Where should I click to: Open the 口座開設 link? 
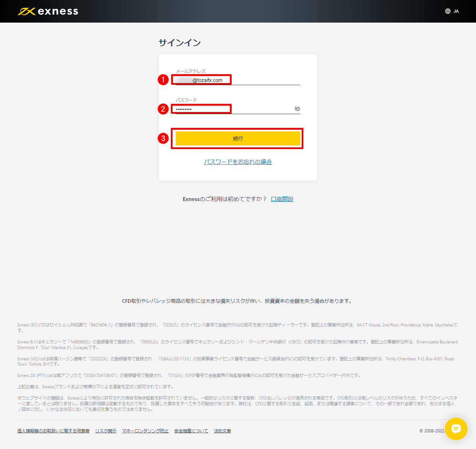coord(282,199)
